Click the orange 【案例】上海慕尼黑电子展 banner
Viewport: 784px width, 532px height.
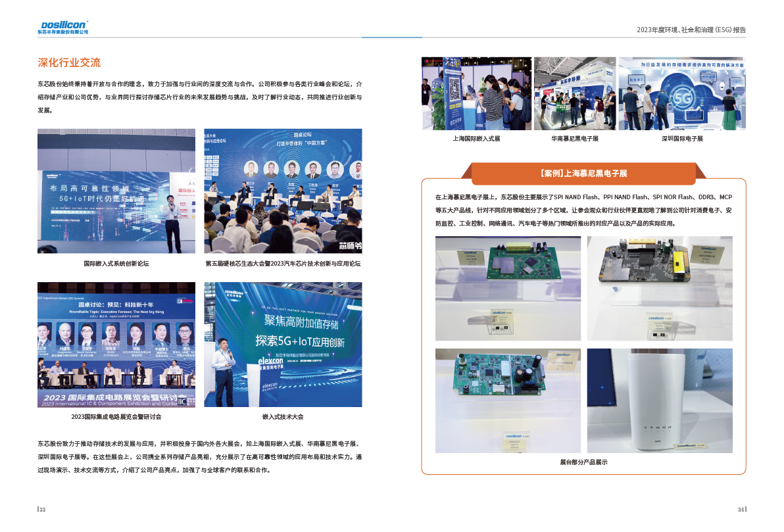click(x=583, y=174)
